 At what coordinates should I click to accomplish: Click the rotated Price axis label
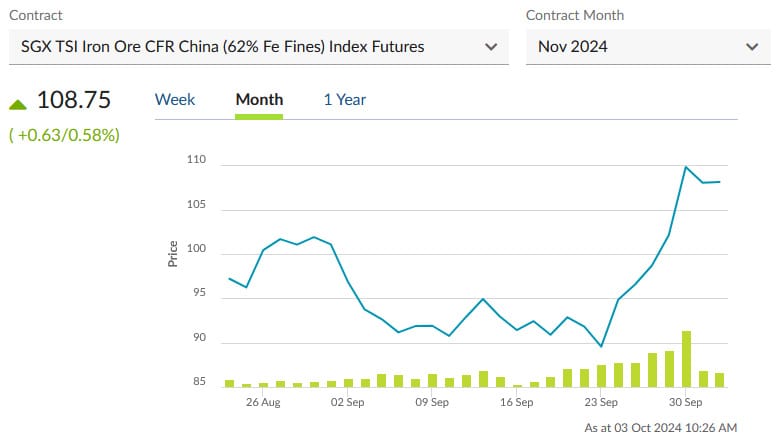click(174, 254)
